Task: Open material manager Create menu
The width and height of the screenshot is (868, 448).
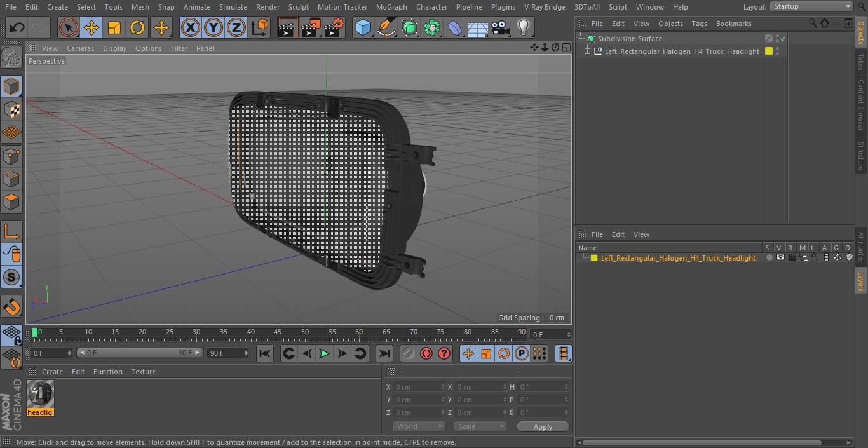Action: coord(52,372)
